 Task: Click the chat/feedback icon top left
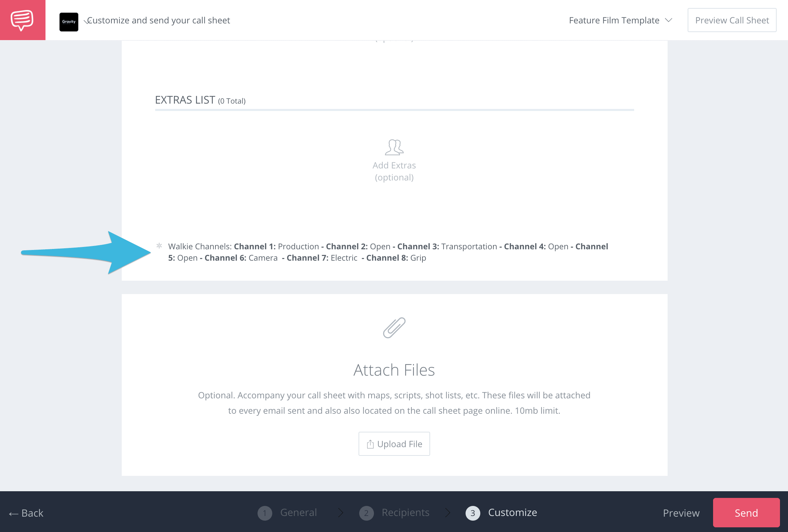pyautogui.click(x=22, y=20)
